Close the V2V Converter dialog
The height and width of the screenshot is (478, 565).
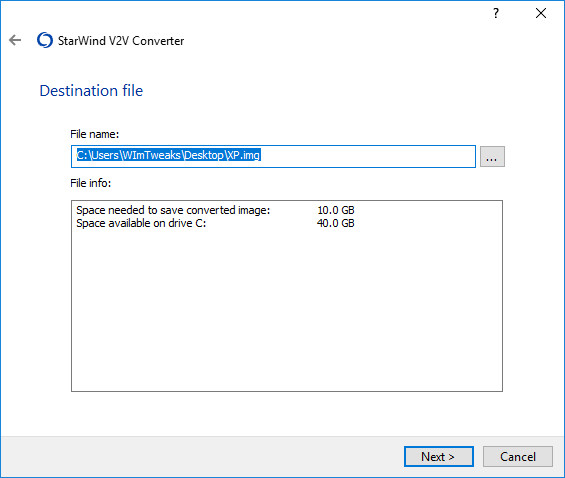pyautogui.click(x=540, y=13)
